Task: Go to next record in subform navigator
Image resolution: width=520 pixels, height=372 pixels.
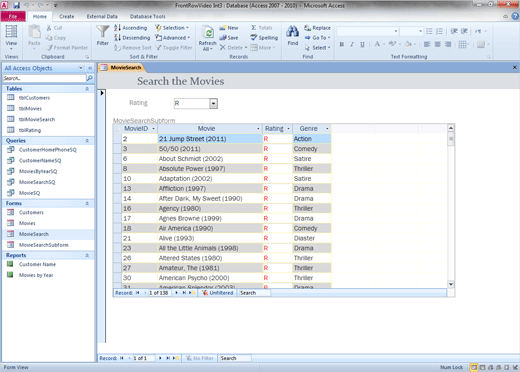Action: (176, 293)
